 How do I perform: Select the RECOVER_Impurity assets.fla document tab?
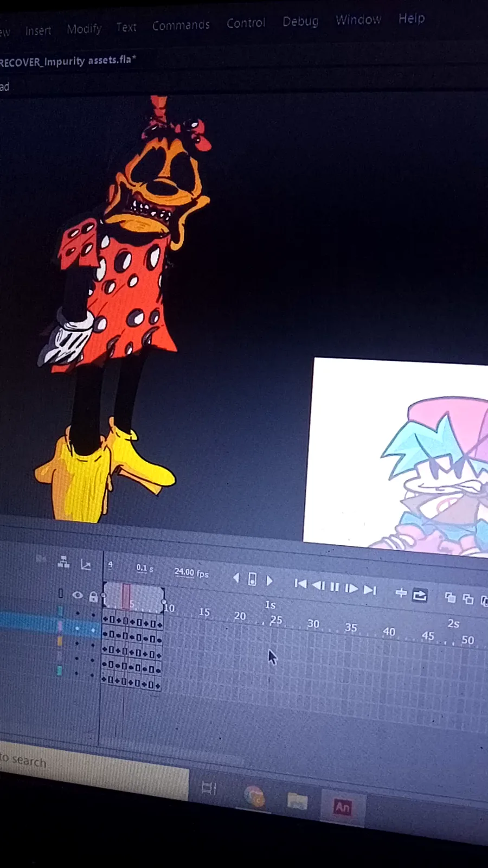click(67, 61)
